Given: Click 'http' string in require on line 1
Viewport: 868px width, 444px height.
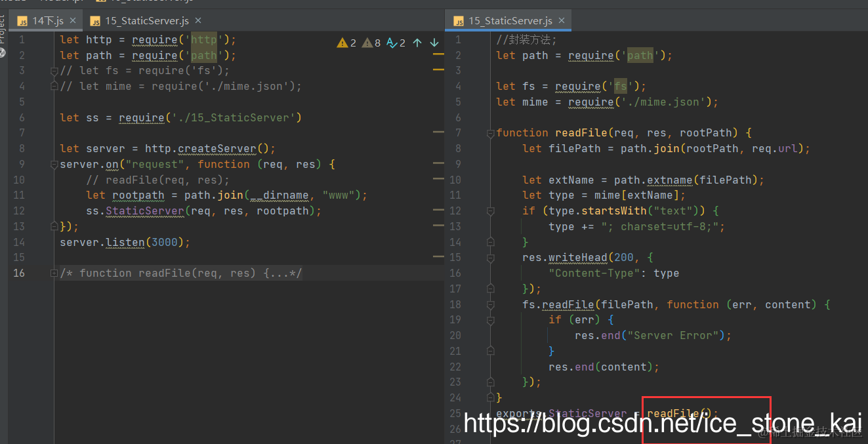Looking at the screenshot, I should (204, 39).
